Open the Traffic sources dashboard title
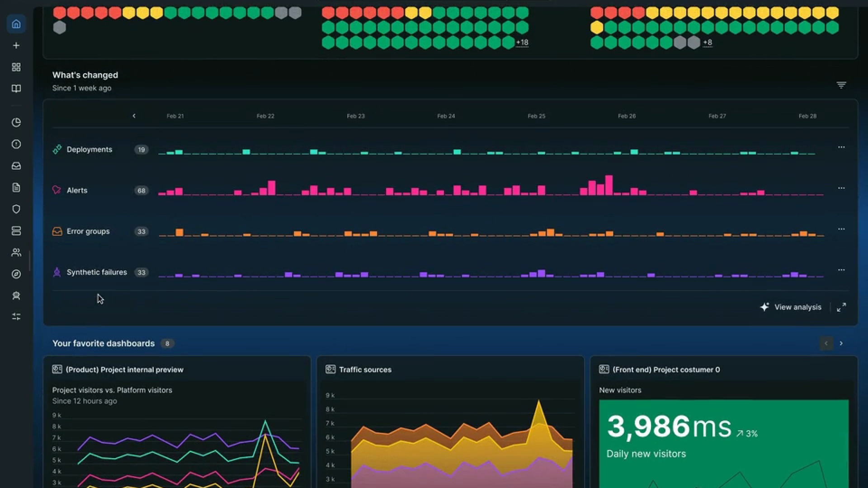 pyautogui.click(x=365, y=370)
